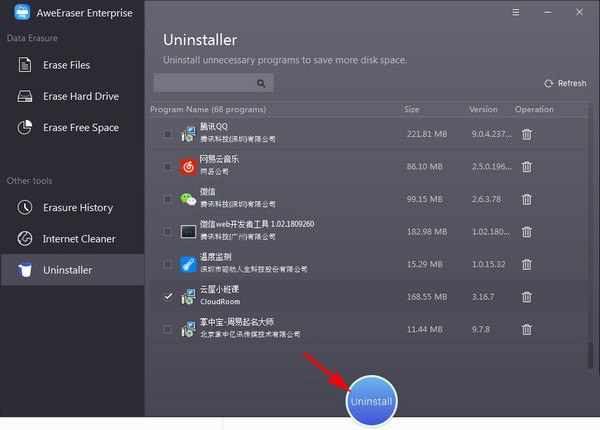Click the version 1.0.15.32 value
The image size is (600, 430).
tap(488, 264)
